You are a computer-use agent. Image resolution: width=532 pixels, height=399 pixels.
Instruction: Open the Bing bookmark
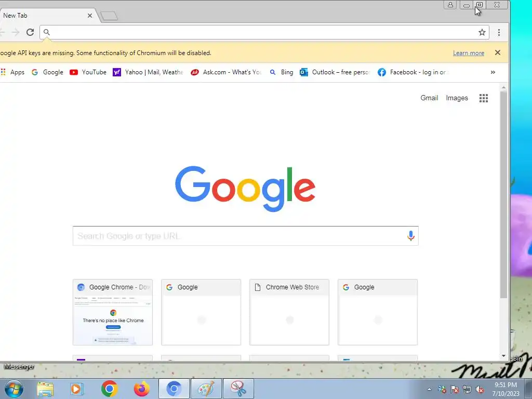pos(281,72)
